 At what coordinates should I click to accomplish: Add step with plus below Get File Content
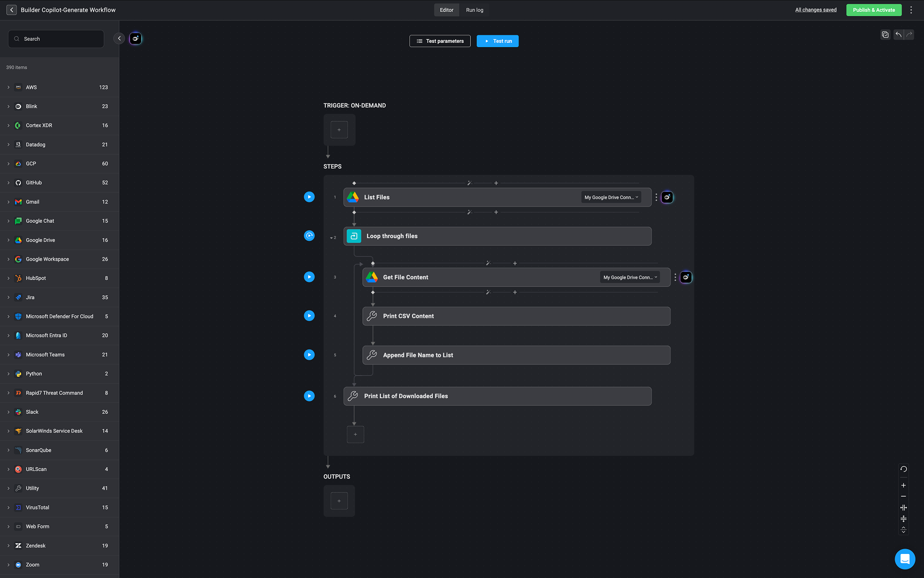pyautogui.click(x=515, y=292)
